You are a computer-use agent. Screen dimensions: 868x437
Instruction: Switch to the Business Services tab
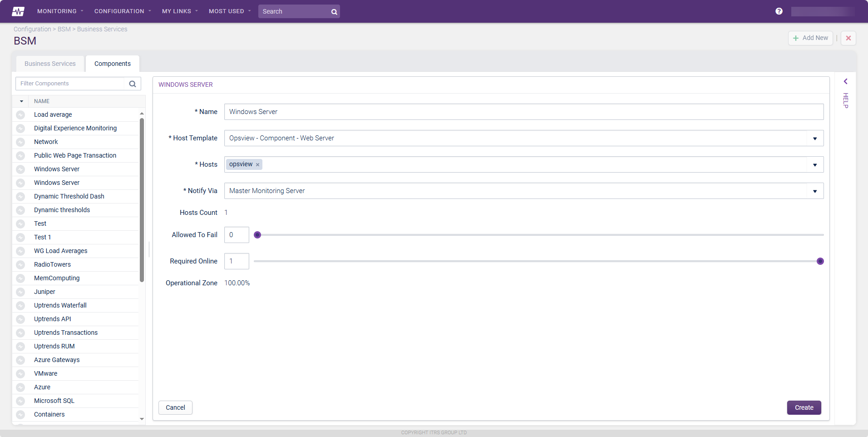(50, 64)
